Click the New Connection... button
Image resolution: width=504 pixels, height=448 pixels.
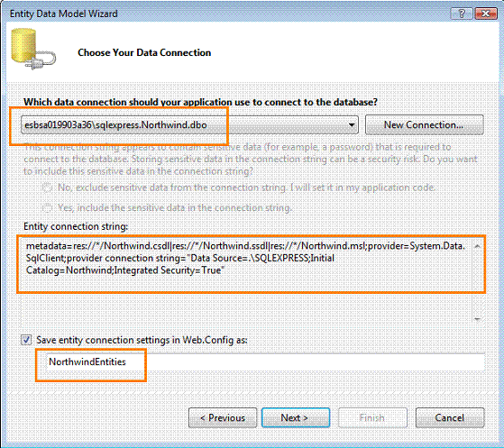[x=424, y=124]
